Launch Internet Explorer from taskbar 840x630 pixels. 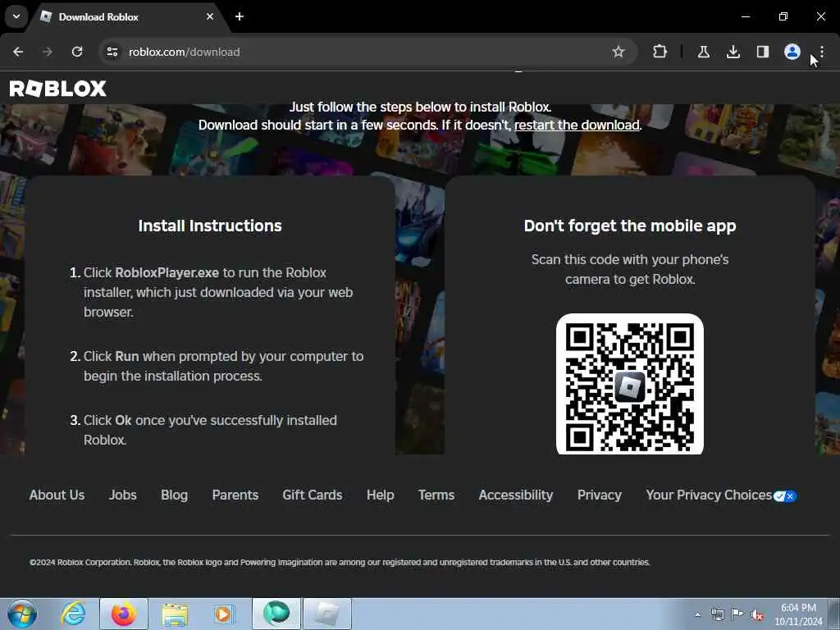(x=73, y=614)
